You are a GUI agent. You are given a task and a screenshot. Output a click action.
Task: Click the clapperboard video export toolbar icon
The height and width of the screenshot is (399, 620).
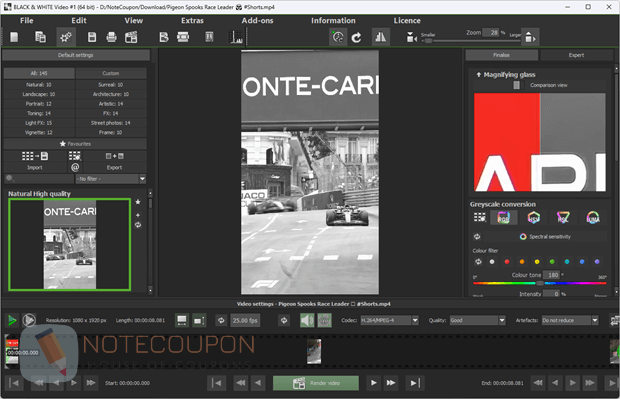[x=131, y=37]
